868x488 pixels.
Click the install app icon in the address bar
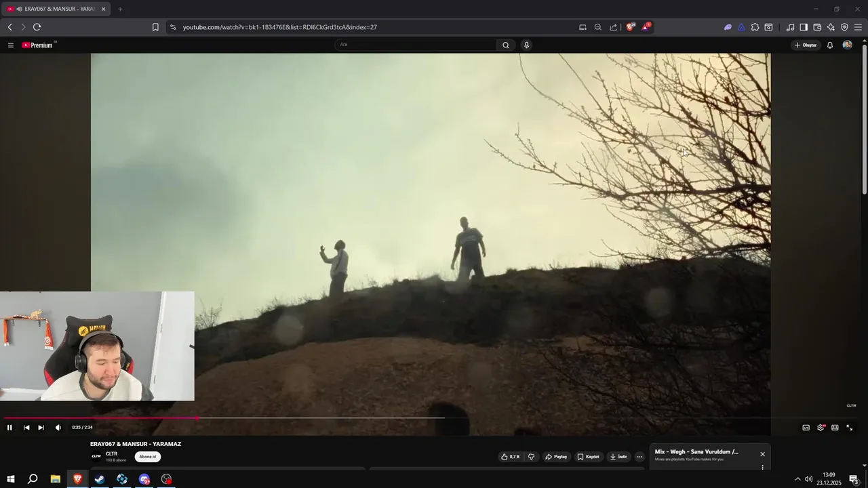tap(583, 27)
